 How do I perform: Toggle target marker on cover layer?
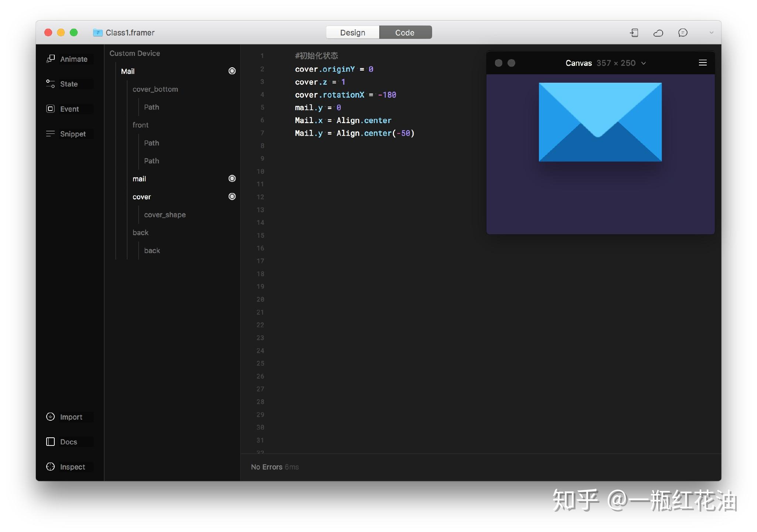tap(232, 196)
